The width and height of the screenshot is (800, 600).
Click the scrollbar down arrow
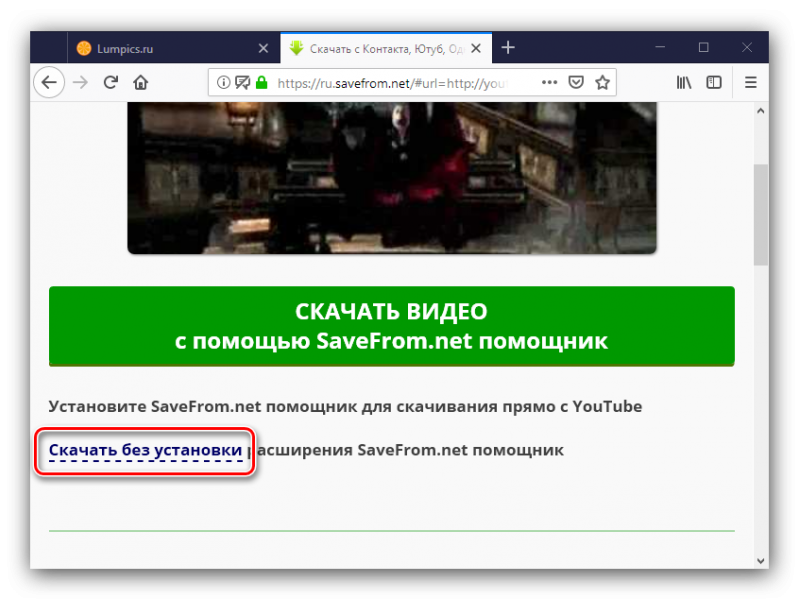761,561
